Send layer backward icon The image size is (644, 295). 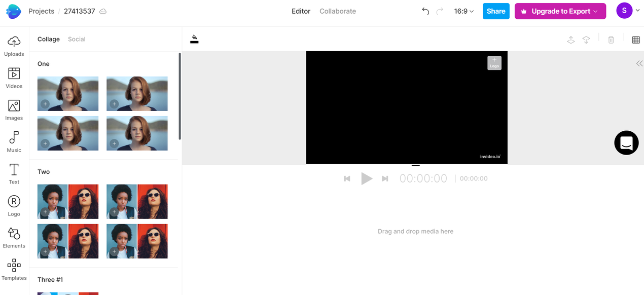(586, 40)
